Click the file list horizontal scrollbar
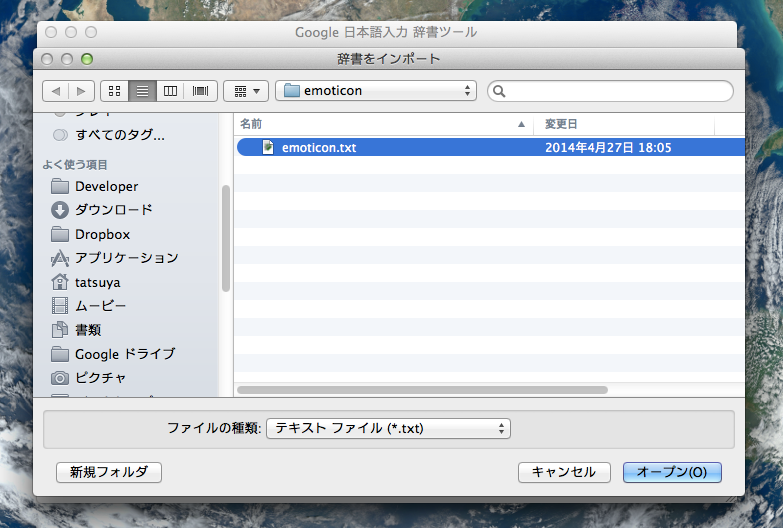 click(422, 390)
